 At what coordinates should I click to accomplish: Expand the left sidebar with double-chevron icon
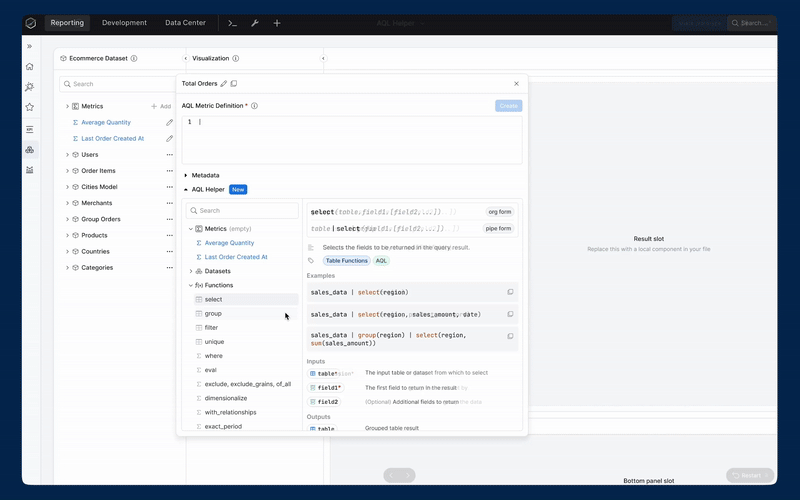tap(30, 46)
